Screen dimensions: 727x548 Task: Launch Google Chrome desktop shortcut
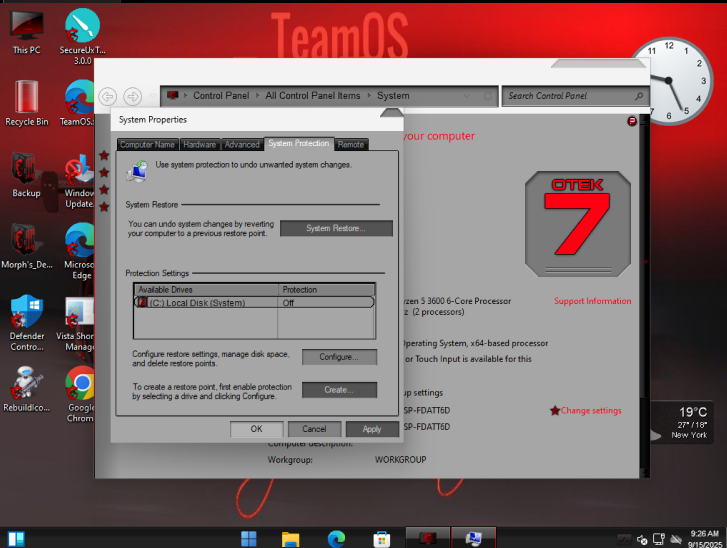80,394
